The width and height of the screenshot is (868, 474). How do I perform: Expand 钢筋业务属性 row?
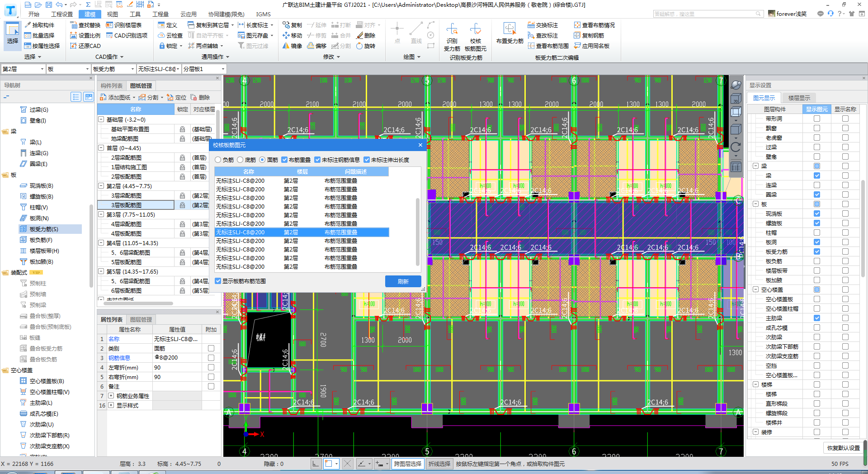tap(111, 396)
